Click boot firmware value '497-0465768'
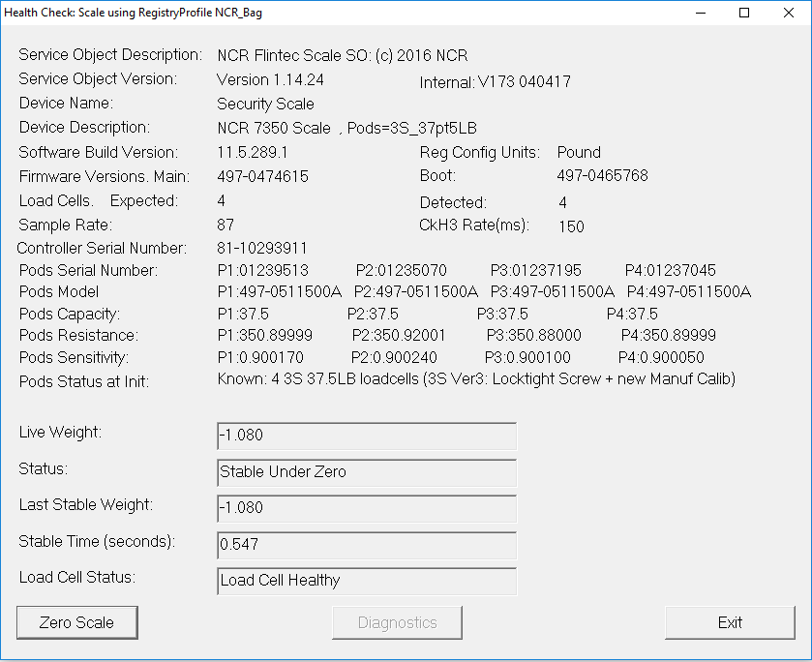Screen dimensions: 812x662 coord(602,175)
